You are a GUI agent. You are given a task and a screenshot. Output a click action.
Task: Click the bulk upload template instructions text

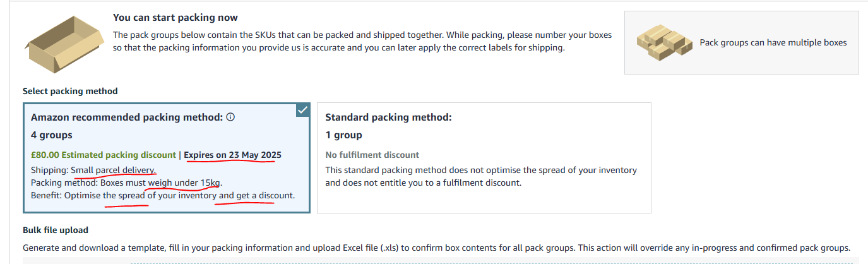coord(436,248)
